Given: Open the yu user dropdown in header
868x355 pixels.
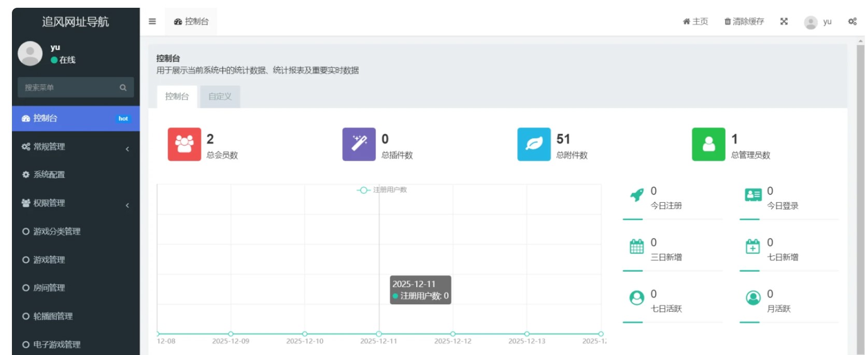Looking at the screenshot, I should [x=818, y=22].
